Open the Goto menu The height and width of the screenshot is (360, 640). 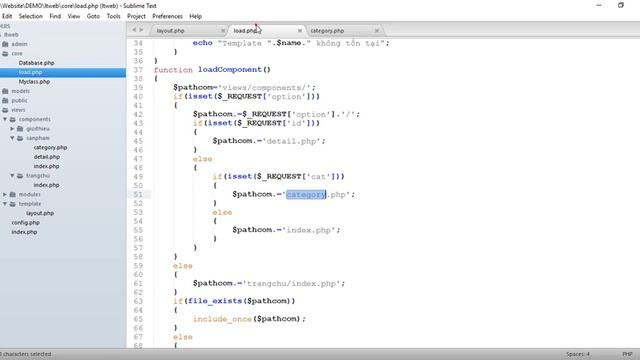[93, 16]
